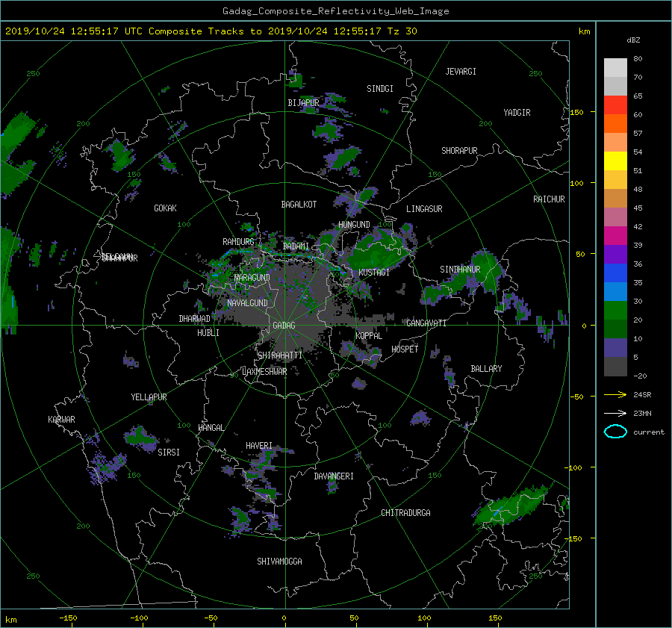Image resolution: width=672 pixels, height=628 pixels.
Task: Click the GANGAVATI label
Action: (x=426, y=323)
